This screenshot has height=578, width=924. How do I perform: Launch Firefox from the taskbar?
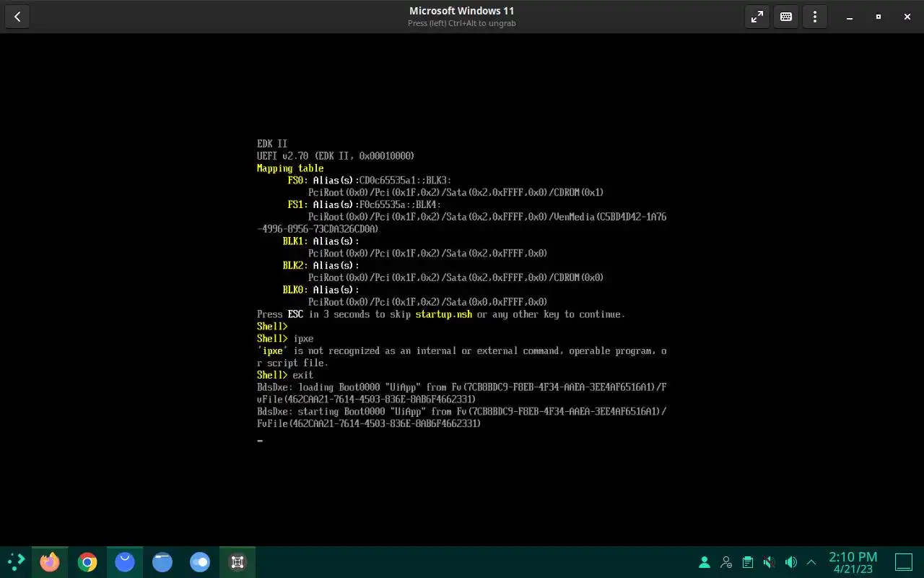click(x=50, y=561)
